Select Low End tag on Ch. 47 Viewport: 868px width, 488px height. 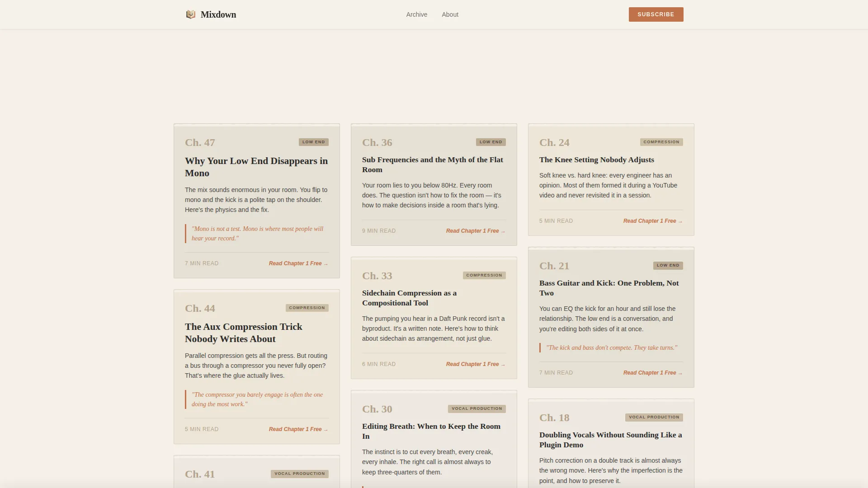coord(314,142)
